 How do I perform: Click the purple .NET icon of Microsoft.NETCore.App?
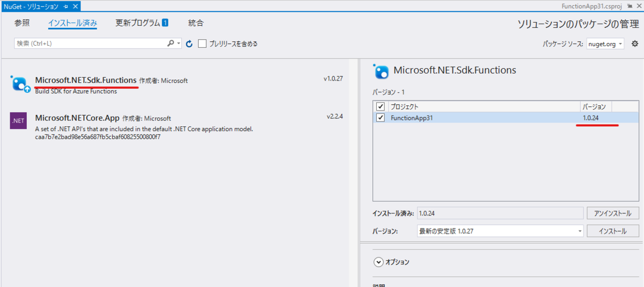[x=19, y=120]
